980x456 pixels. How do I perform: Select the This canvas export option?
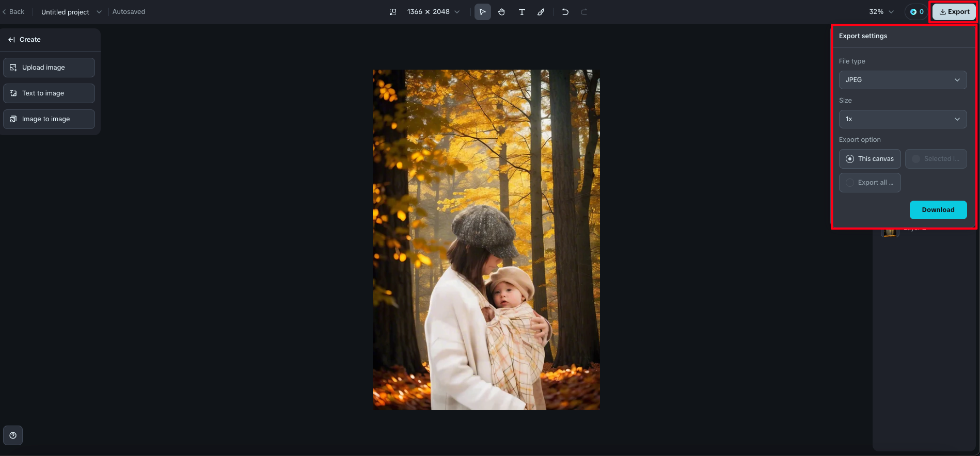tap(870, 159)
